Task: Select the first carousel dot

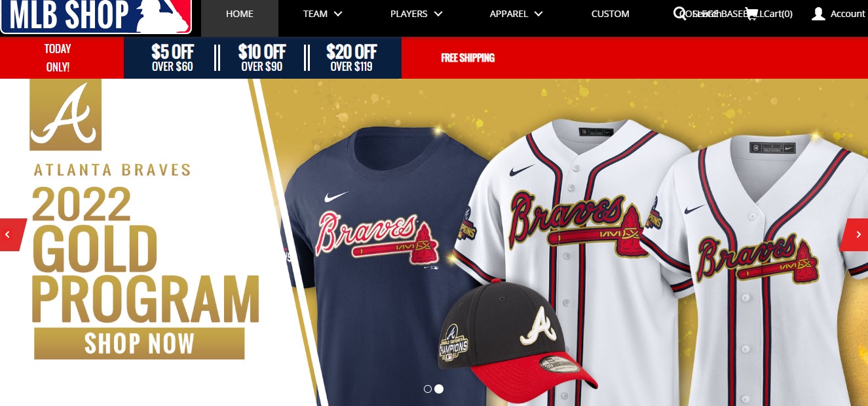Action: coord(428,389)
